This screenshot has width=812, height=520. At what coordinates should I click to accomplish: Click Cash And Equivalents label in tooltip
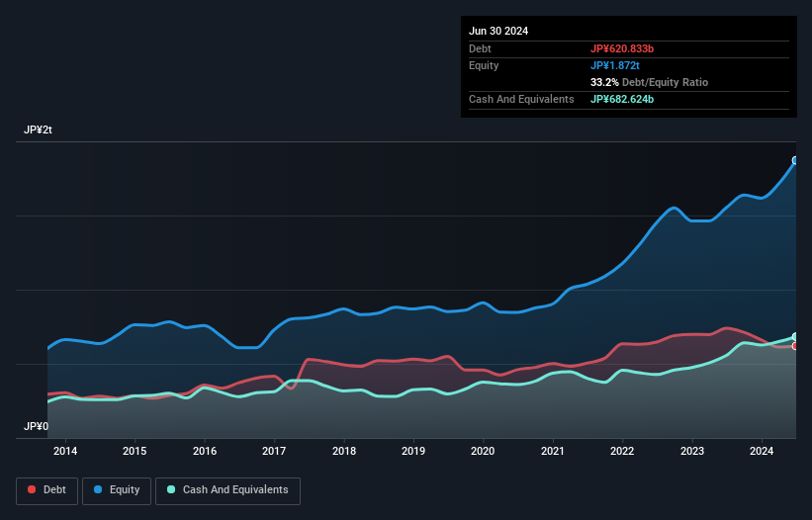click(521, 99)
